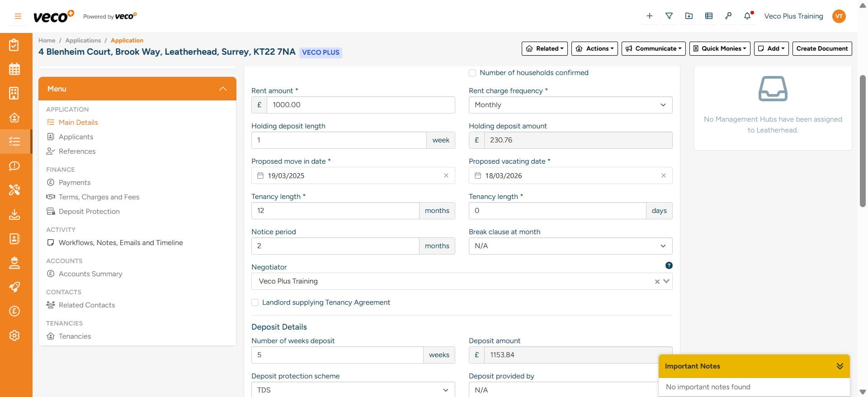Open Applicants menu item
The height and width of the screenshot is (397, 868).
(x=76, y=137)
